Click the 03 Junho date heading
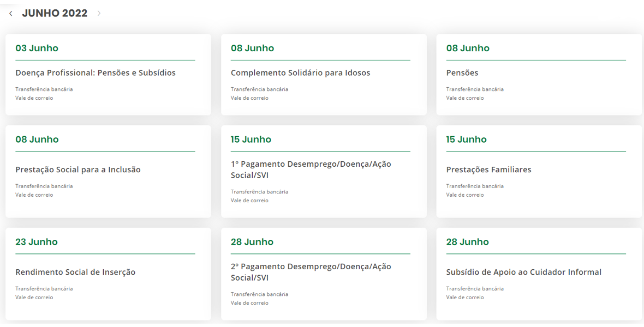This screenshot has height=327, width=644. pos(37,49)
